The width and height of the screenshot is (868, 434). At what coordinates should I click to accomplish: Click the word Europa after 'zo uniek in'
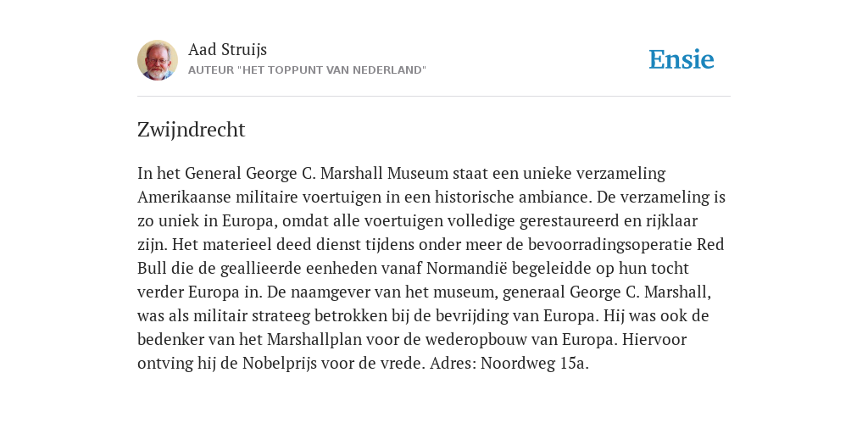click(250, 221)
